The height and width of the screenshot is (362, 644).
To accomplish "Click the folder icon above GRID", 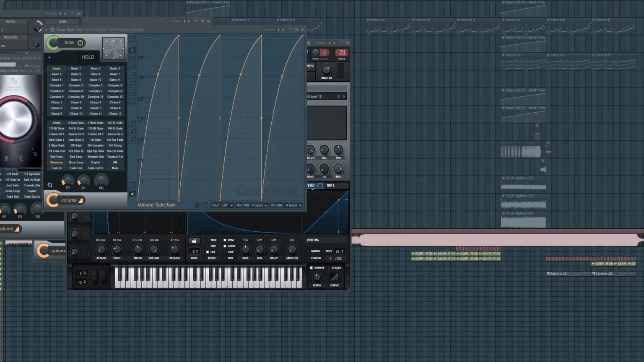I will [194, 241].
